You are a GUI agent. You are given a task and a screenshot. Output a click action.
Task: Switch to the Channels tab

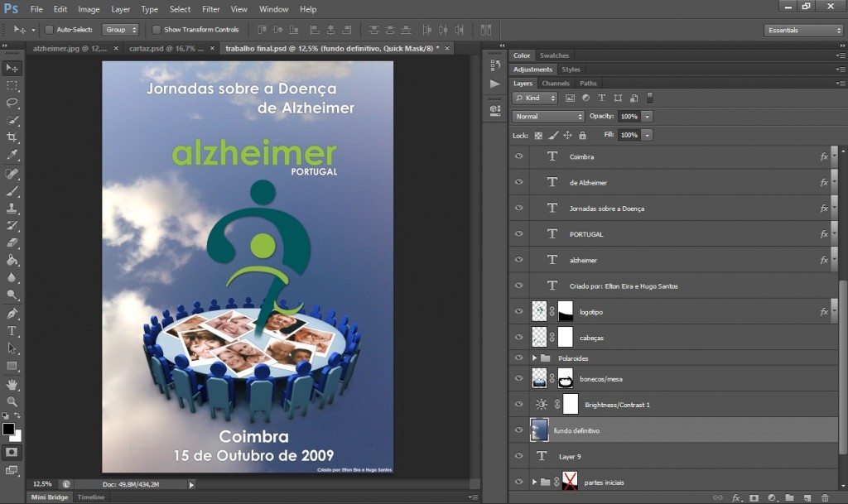coord(556,84)
